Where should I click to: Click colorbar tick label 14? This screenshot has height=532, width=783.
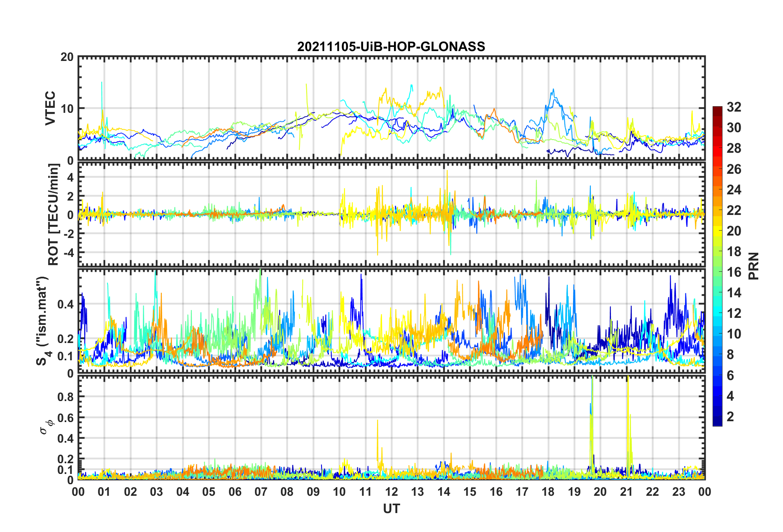click(734, 292)
